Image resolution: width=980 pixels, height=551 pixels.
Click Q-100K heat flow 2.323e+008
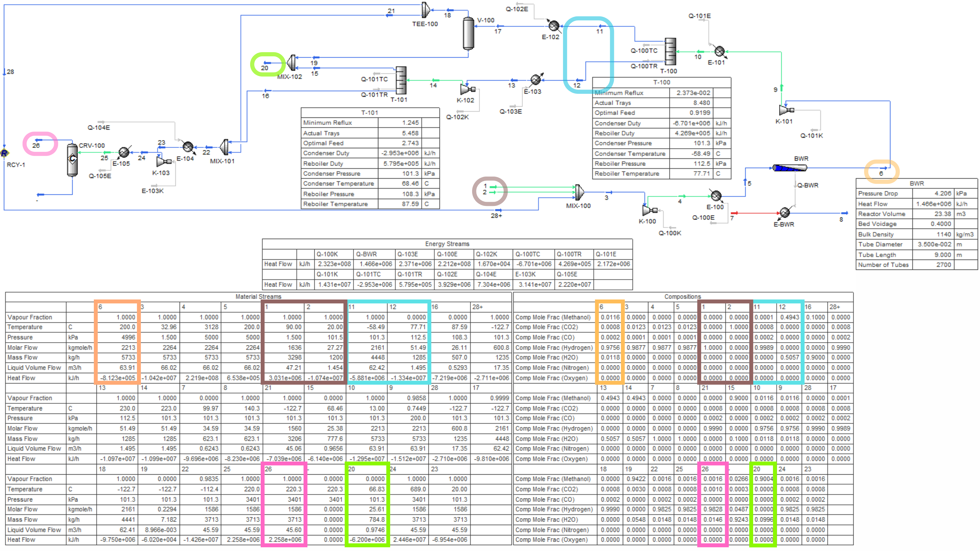pos(334,264)
